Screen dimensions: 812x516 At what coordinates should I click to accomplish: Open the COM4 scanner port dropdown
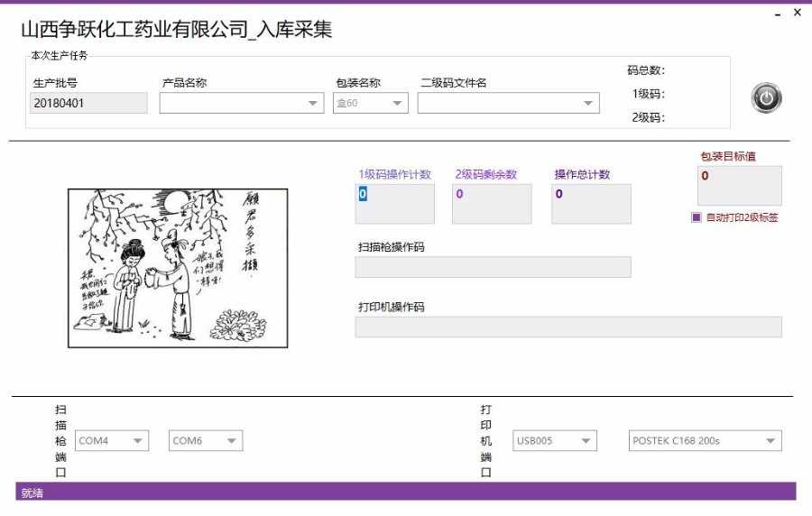[112, 441]
